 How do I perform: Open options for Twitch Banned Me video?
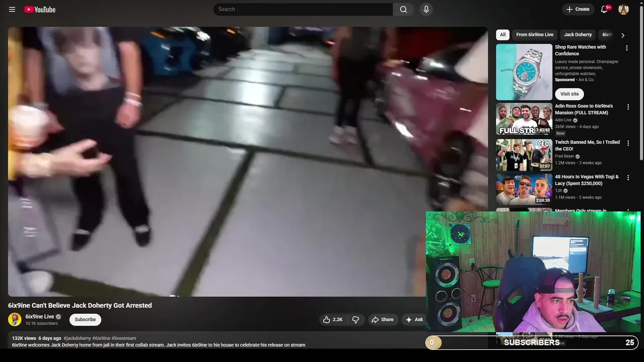coord(628,143)
